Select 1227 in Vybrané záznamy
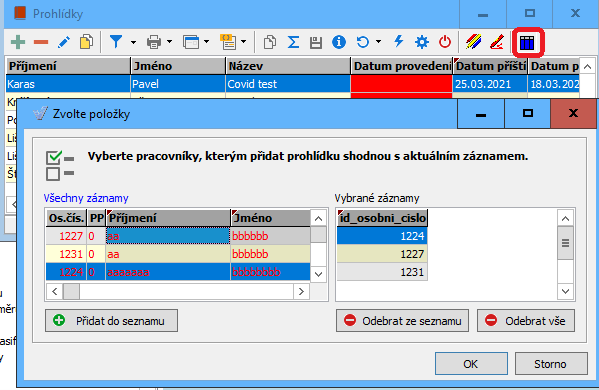This screenshot has width=599, height=390. click(x=382, y=254)
